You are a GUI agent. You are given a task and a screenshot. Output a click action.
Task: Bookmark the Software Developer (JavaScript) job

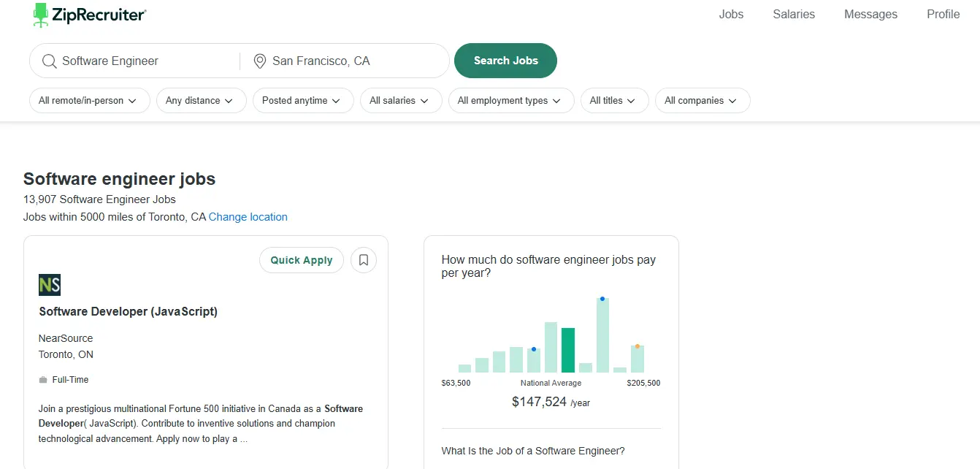(364, 260)
